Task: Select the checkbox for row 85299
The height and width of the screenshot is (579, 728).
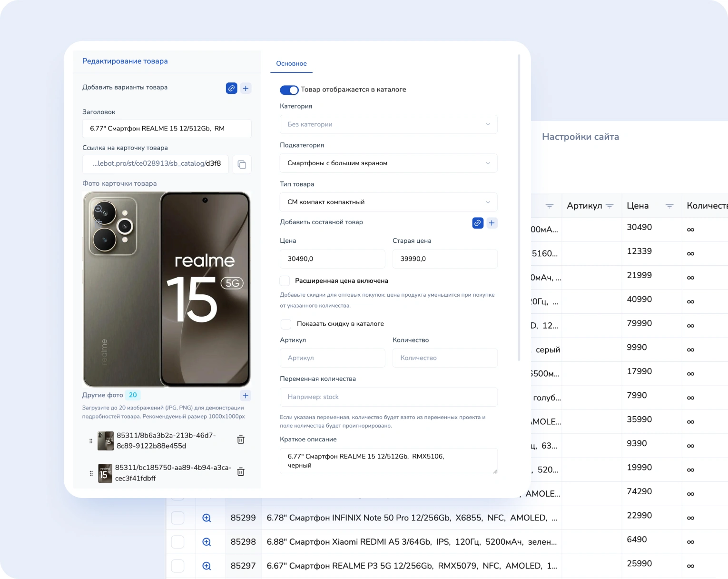Action: point(177,518)
